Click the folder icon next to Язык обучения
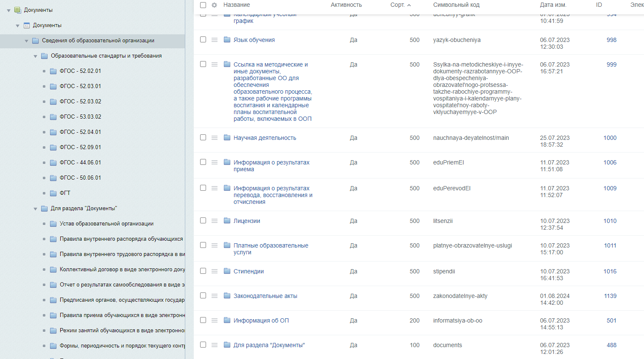The width and height of the screenshot is (644, 359). [227, 39]
